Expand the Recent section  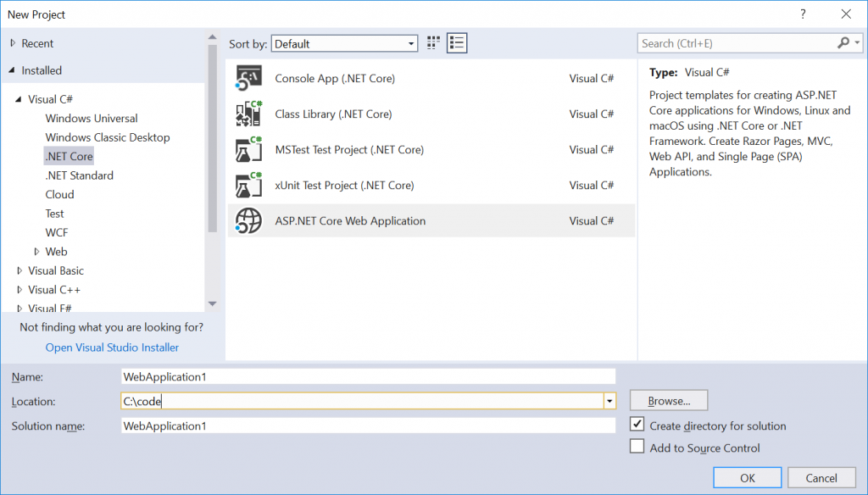(13, 43)
